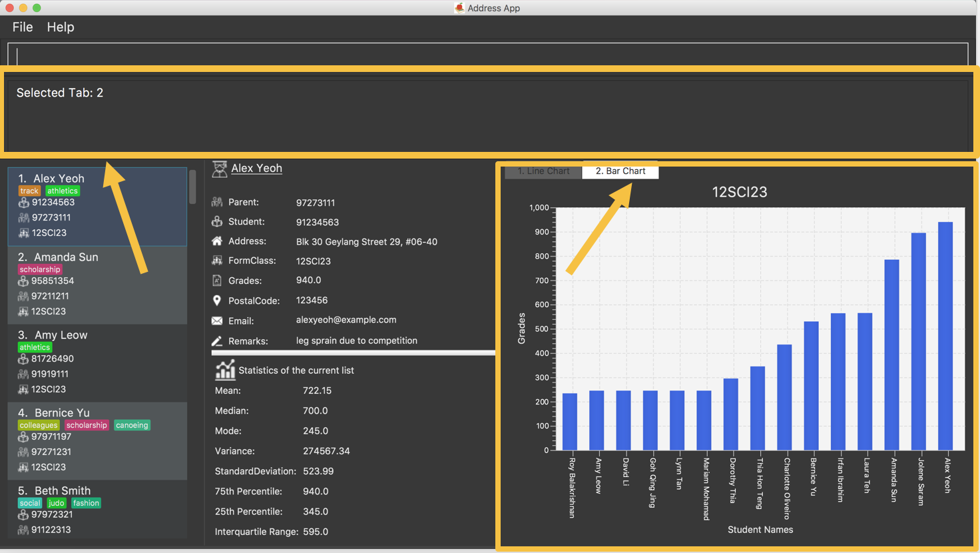
Task: Click form class icon in Amanda Sun card
Action: click(x=23, y=312)
